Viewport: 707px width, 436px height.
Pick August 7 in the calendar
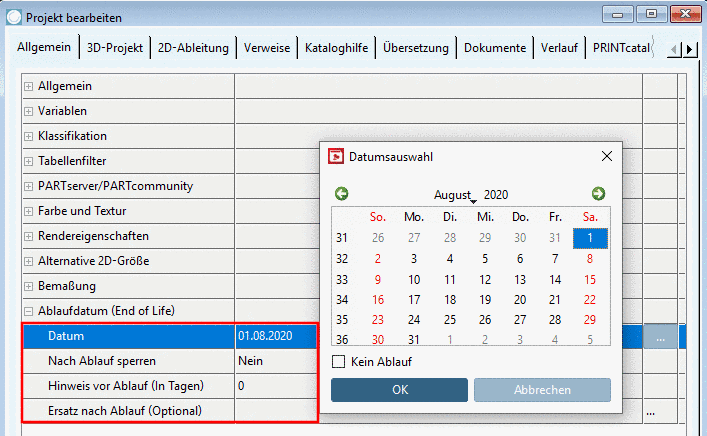click(555, 259)
